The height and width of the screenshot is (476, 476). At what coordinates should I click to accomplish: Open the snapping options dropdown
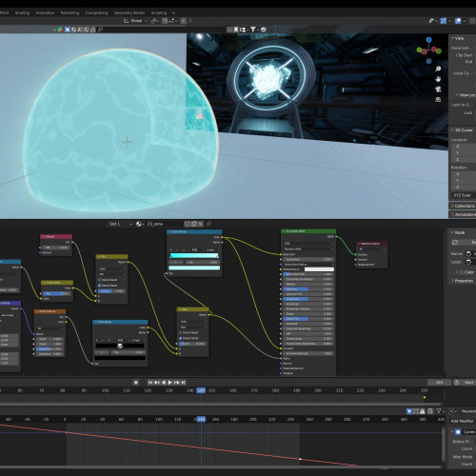172,21
